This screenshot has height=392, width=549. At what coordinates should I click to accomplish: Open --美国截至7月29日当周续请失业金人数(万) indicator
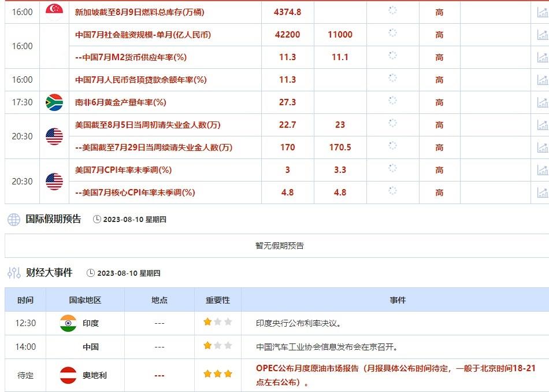pos(154,147)
